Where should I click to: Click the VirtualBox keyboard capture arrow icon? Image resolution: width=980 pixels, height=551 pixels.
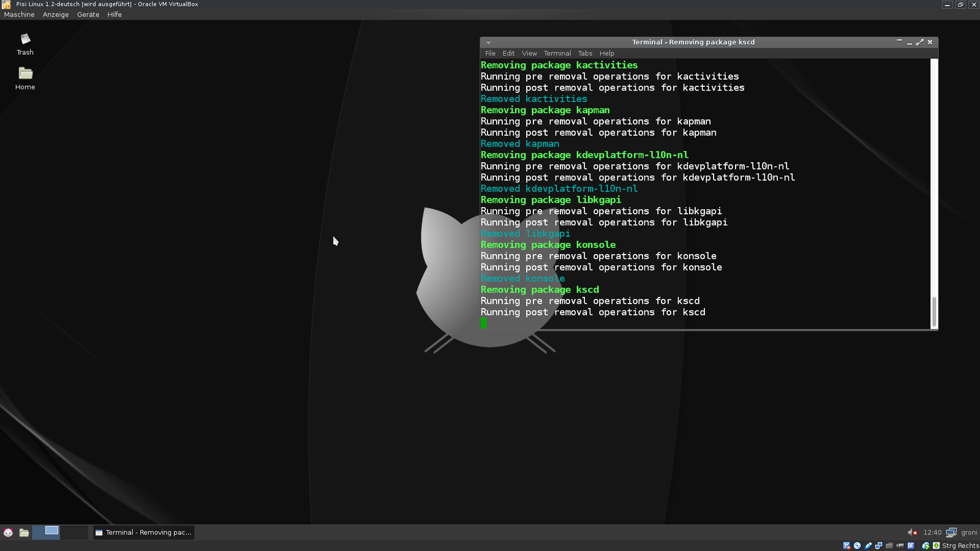pos(937,545)
